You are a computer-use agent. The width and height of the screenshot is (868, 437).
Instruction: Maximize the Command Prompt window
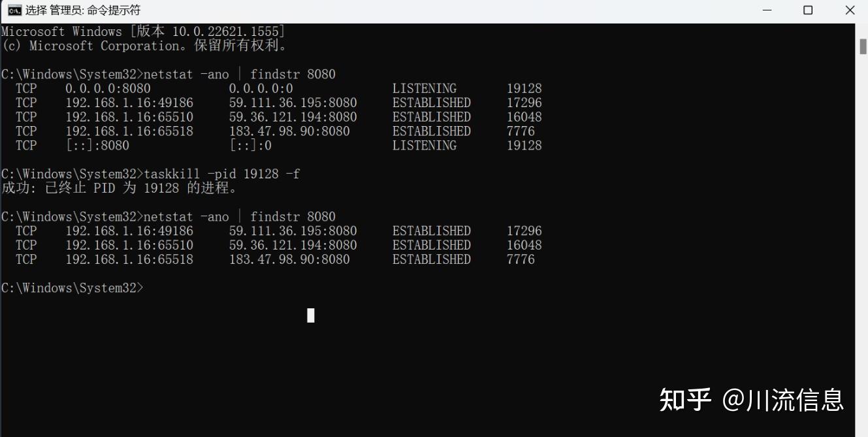pos(808,10)
